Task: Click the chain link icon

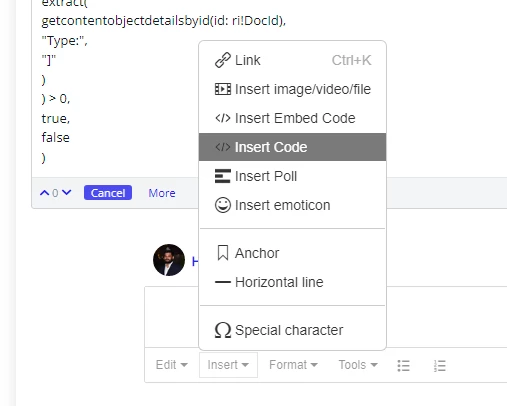Action: tap(223, 60)
